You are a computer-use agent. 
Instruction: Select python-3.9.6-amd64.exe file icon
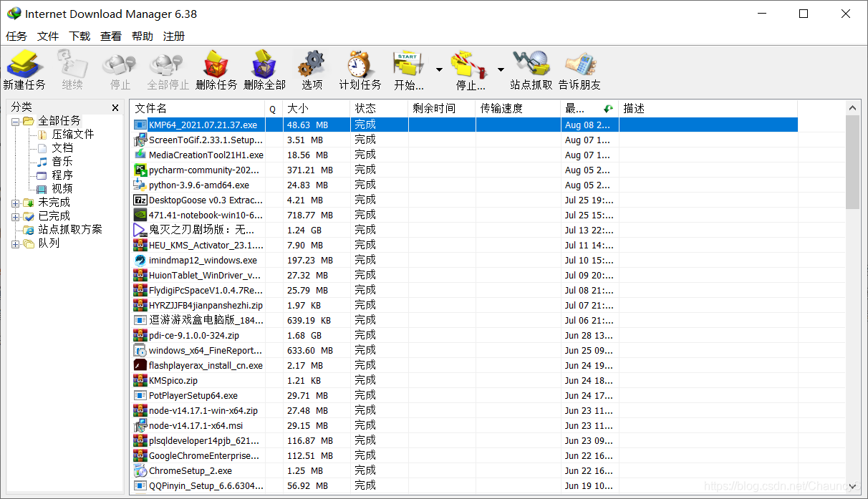pos(140,185)
